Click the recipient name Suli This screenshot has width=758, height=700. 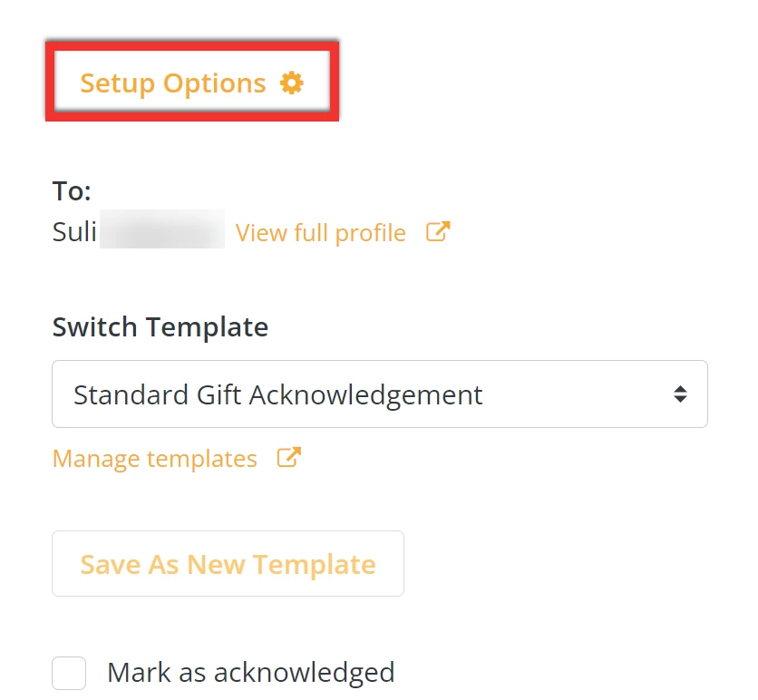pyautogui.click(x=74, y=232)
